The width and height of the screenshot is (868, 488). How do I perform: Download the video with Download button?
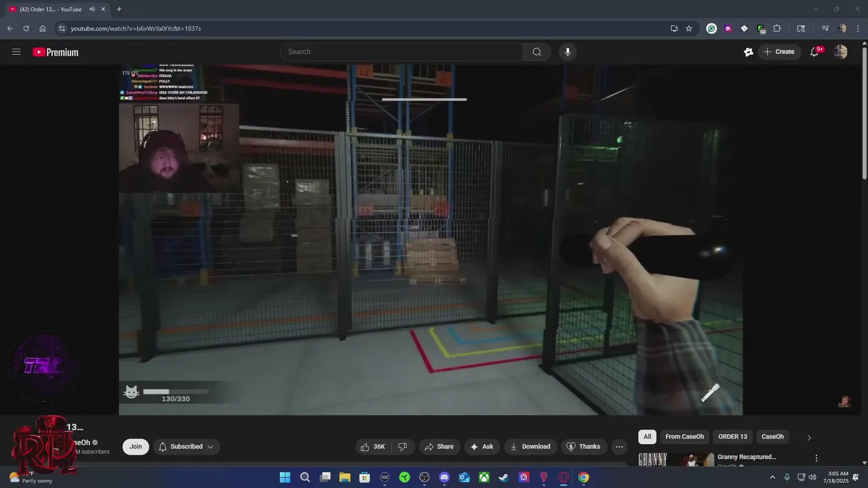(530, 447)
